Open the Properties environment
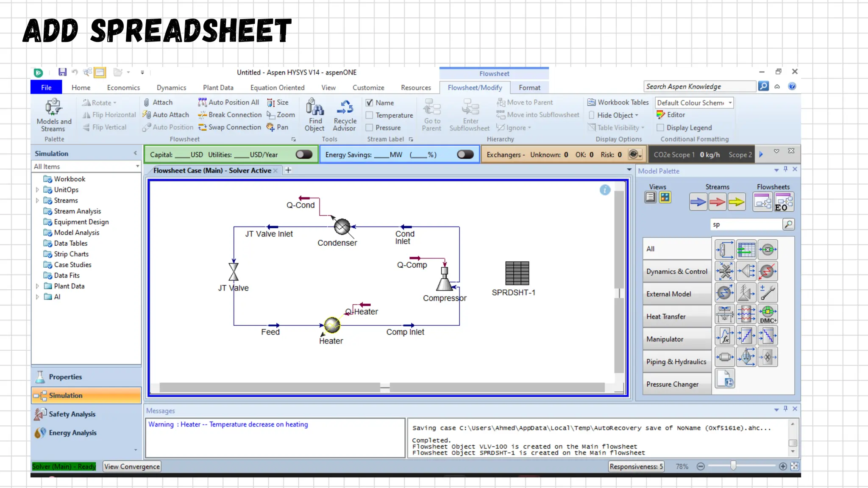This screenshot has width=868, height=488. (x=86, y=377)
